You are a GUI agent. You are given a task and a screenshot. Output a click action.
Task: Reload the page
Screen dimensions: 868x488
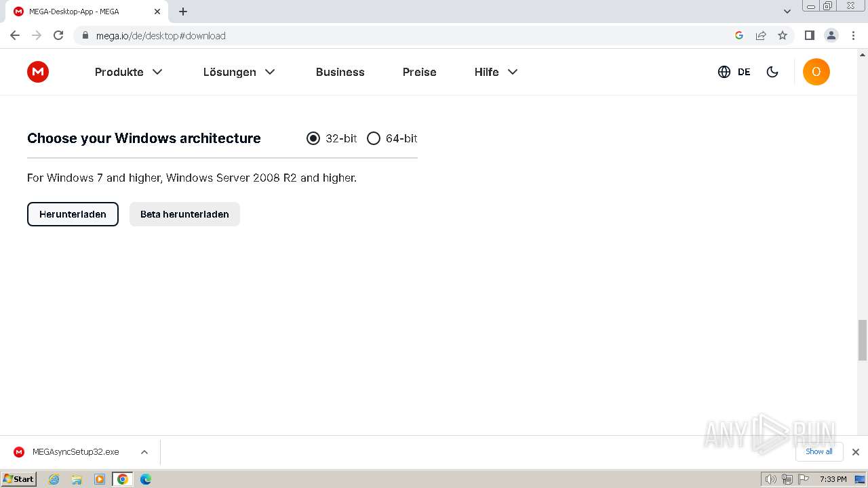point(58,35)
